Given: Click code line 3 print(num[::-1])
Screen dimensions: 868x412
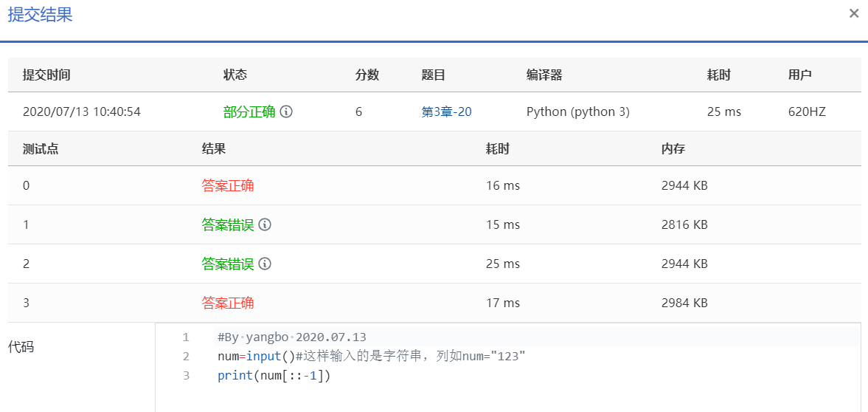Looking at the screenshot, I should pos(274,375).
